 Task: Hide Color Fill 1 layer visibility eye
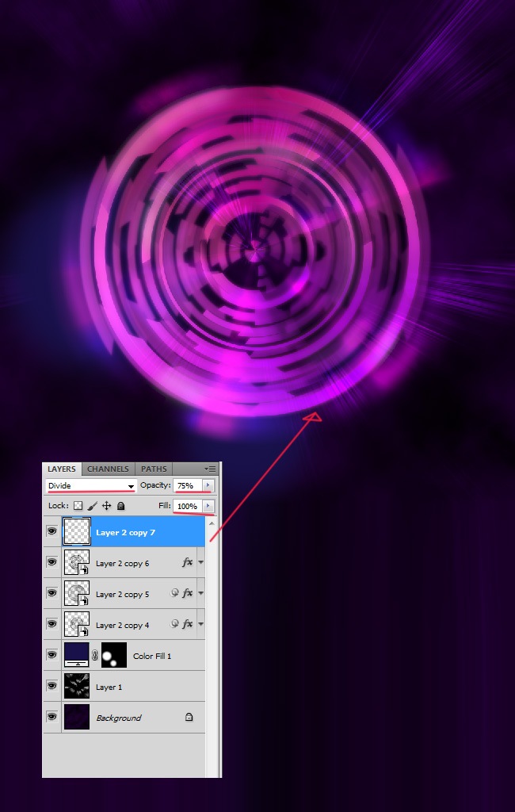click(x=51, y=654)
